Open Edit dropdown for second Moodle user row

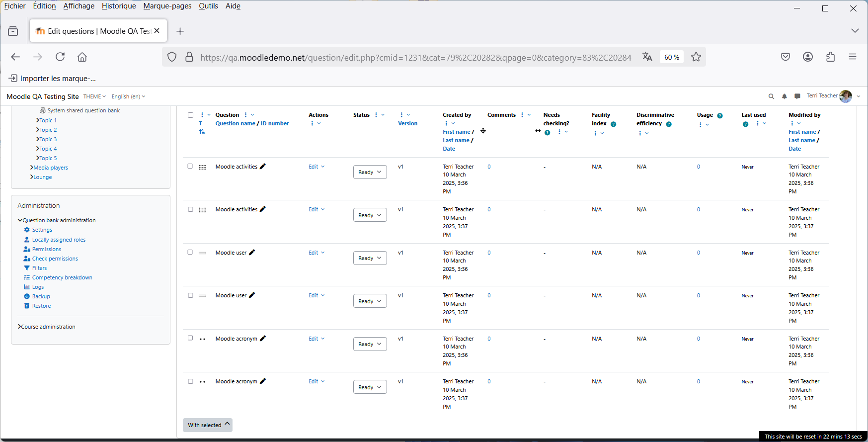pyautogui.click(x=316, y=295)
